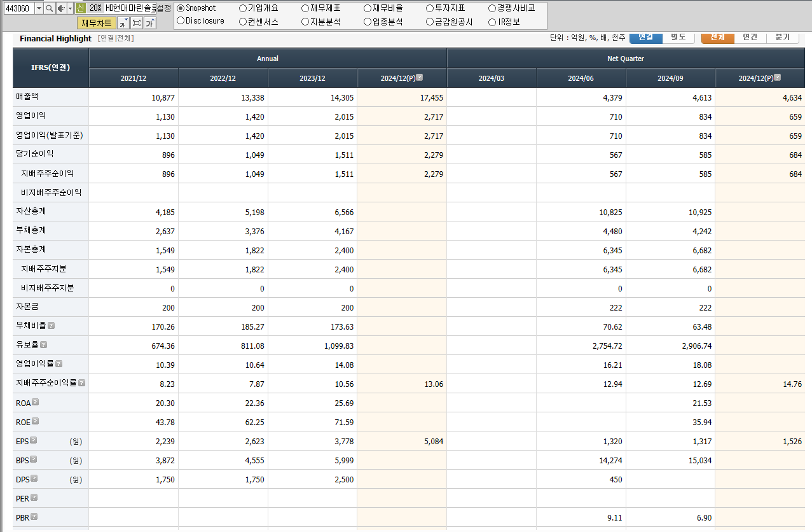The height and width of the screenshot is (532, 812).
Task: Click the 설정 settings button
Action: pyautogui.click(x=164, y=8)
